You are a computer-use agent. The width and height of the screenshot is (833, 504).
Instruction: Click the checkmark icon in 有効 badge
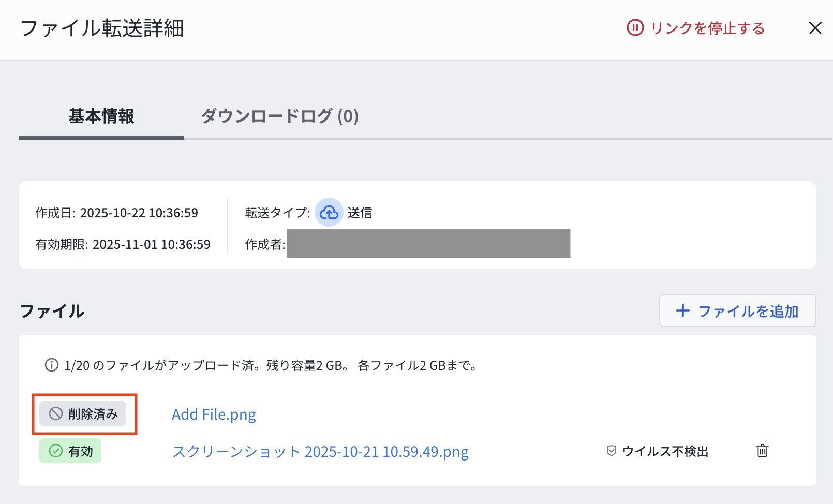point(55,451)
